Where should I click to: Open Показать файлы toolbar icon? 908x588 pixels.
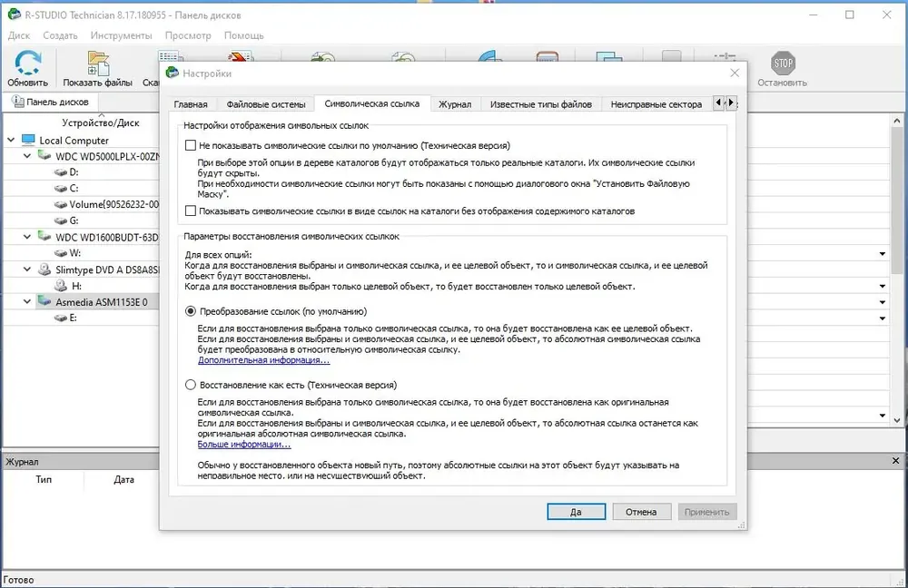pos(98,64)
